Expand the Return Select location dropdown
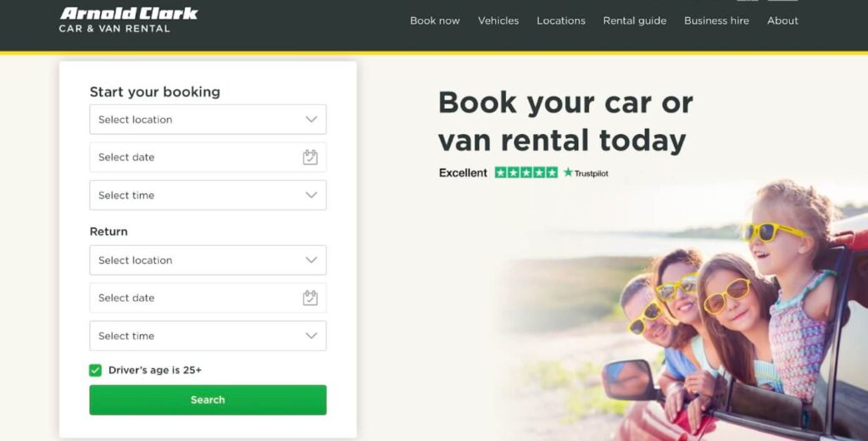 pos(209,260)
